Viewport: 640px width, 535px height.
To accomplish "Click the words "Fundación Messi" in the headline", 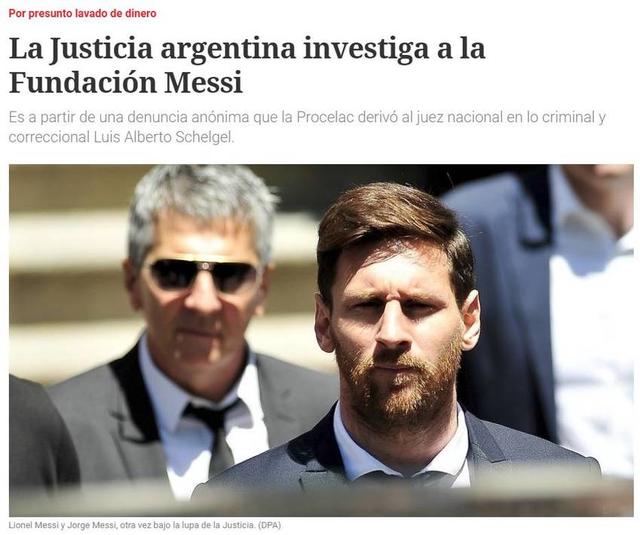I will (x=126, y=82).
